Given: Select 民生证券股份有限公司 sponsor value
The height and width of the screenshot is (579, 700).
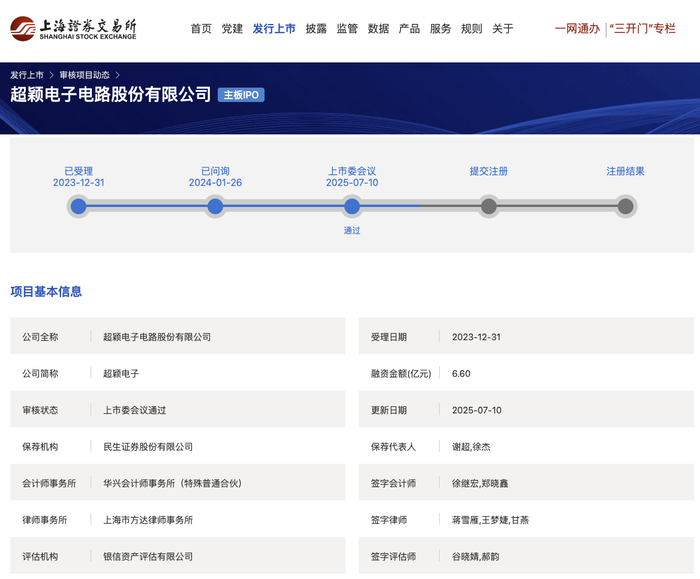Looking at the screenshot, I should (148, 447).
